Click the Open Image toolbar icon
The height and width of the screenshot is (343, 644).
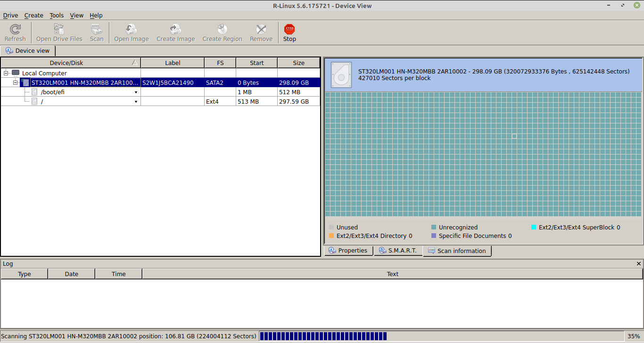131,29
